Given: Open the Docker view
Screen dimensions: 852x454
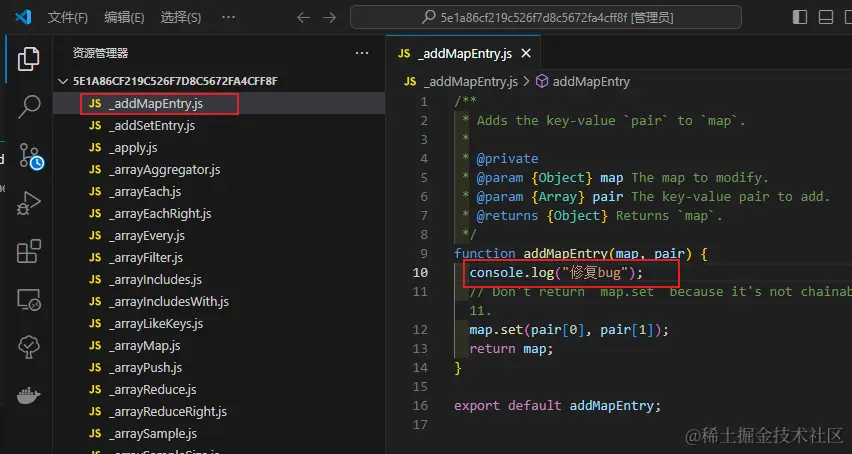Looking at the screenshot, I should point(29,395).
